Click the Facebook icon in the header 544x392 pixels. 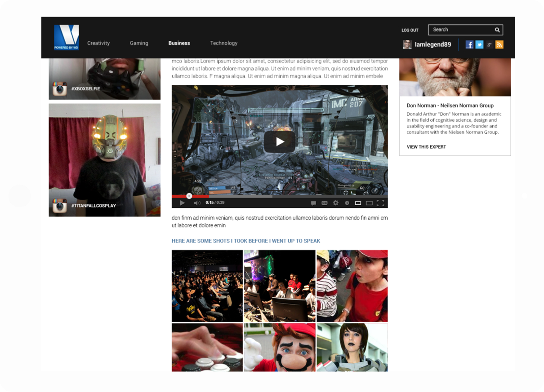coord(469,44)
